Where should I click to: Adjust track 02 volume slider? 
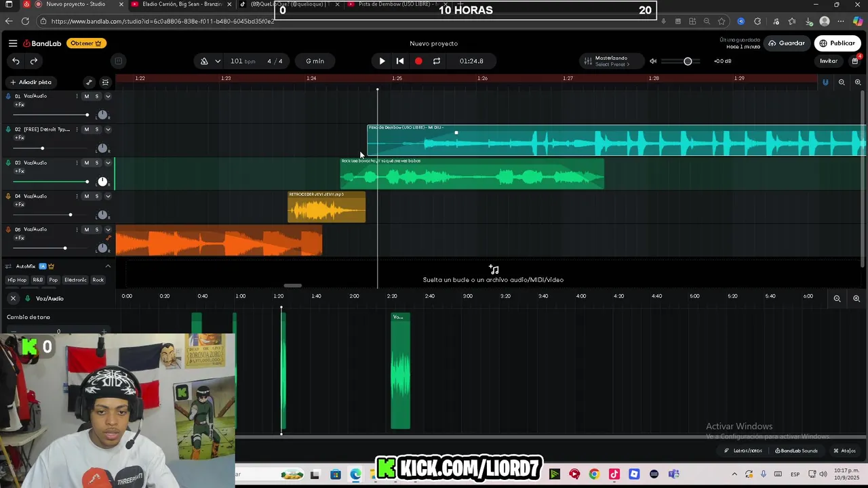51,148
